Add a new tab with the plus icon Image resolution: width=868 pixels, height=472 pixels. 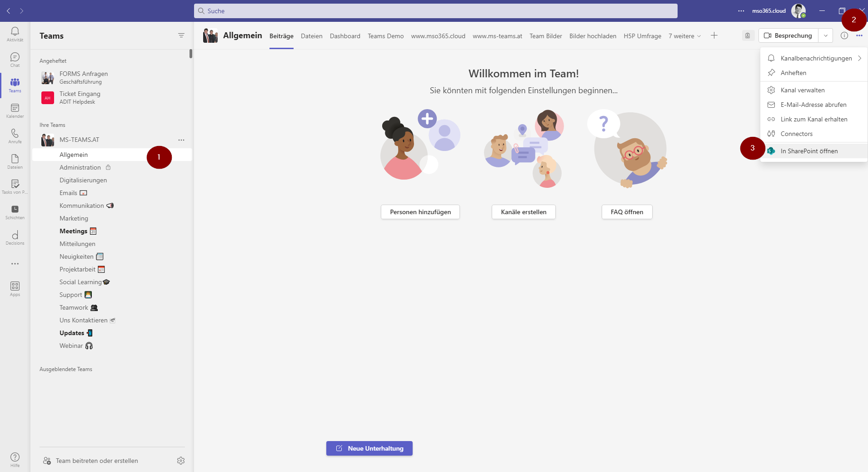tap(714, 35)
